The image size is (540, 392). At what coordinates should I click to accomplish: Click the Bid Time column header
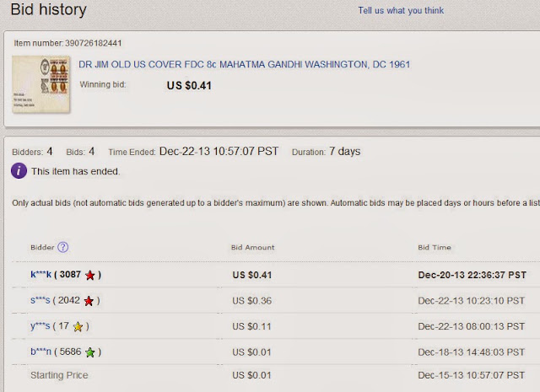pyautogui.click(x=435, y=247)
